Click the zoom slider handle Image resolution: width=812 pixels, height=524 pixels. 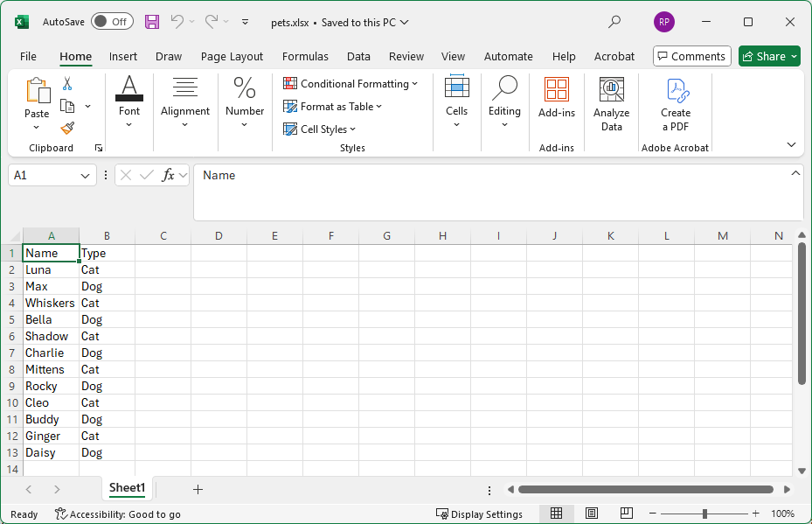coord(704,514)
